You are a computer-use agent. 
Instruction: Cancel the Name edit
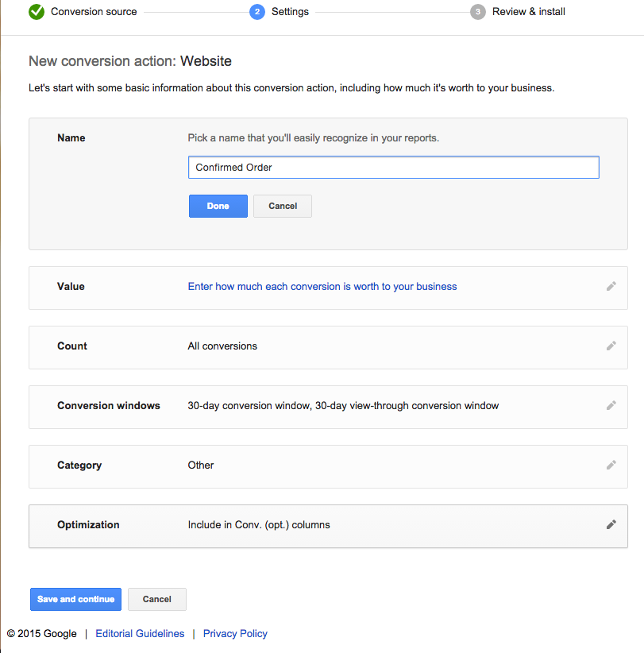[x=283, y=206]
